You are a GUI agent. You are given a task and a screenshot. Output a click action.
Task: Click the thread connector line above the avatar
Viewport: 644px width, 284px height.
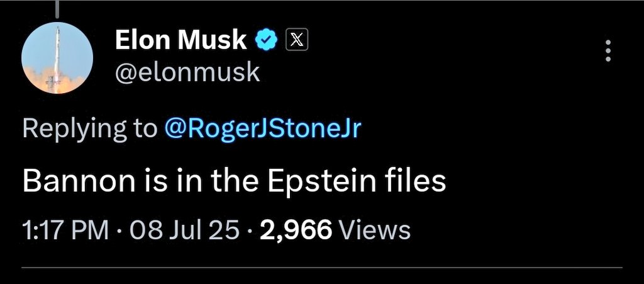click(57, 9)
